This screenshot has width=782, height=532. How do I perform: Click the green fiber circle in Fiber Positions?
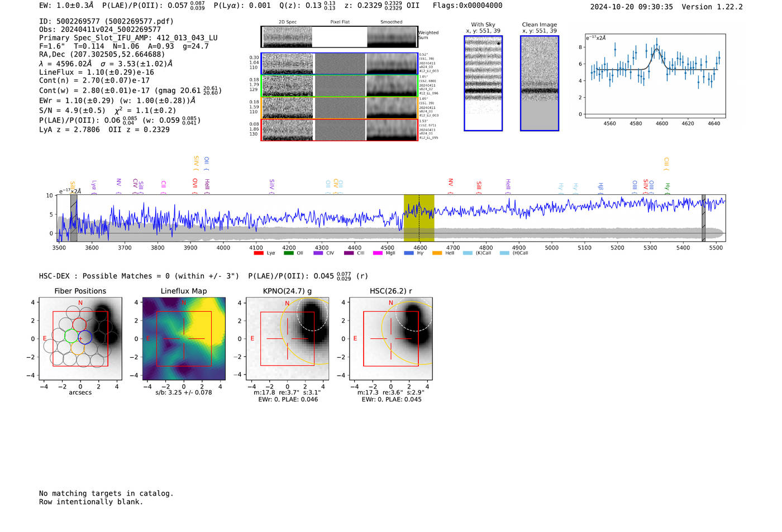(71, 336)
